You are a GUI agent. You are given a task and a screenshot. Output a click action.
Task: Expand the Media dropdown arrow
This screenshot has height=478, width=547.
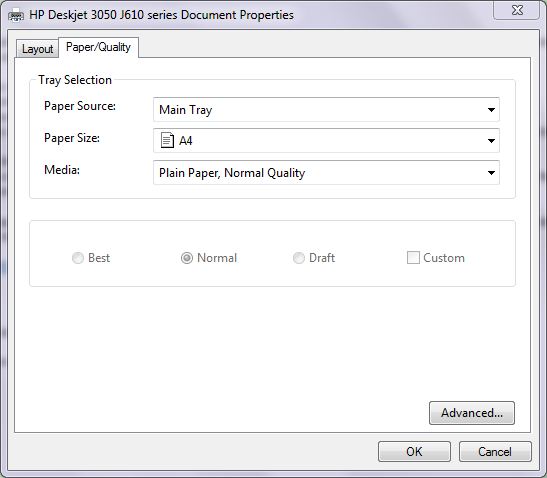click(491, 173)
